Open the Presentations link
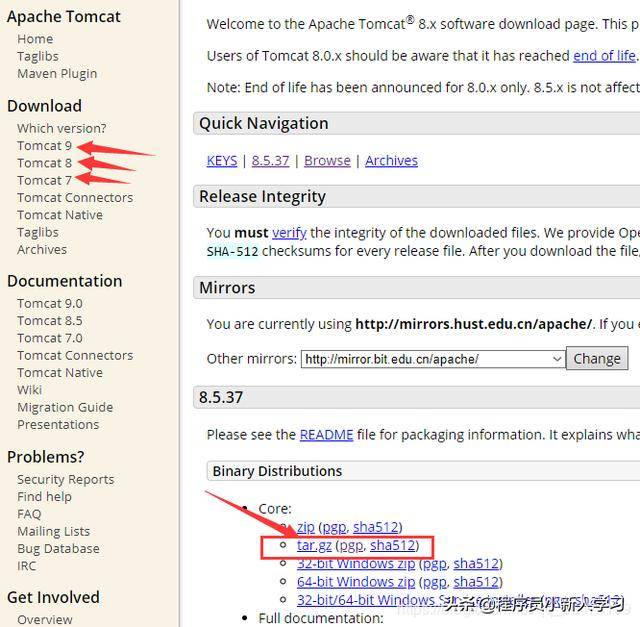The width and height of the screenshot is (640, 627). coord(58,425)
